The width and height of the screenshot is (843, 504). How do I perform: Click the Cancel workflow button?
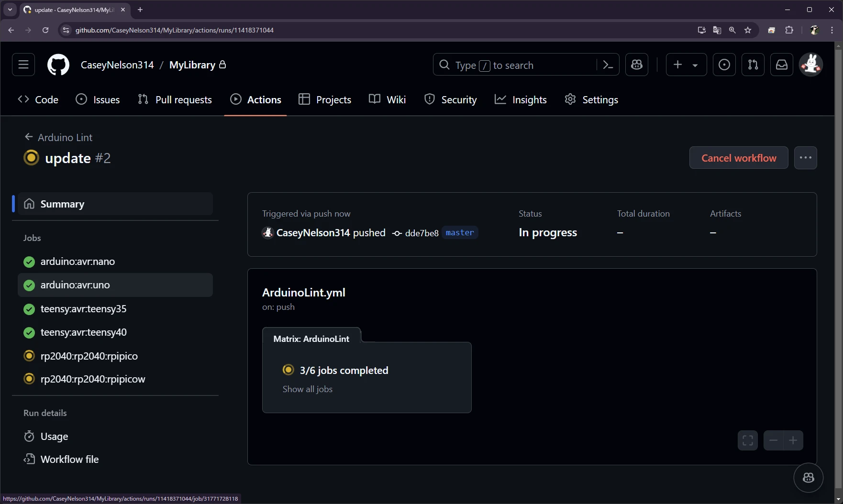[739, 158]
